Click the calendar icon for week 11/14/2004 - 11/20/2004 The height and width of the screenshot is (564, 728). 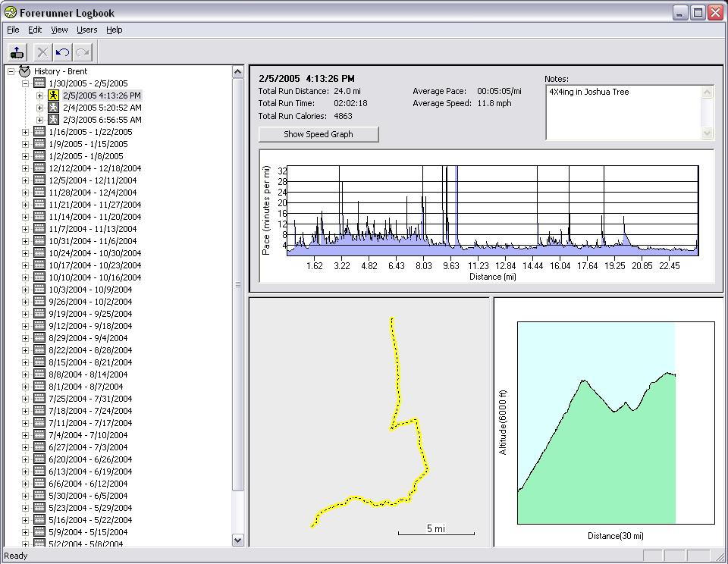click(39, 216)
